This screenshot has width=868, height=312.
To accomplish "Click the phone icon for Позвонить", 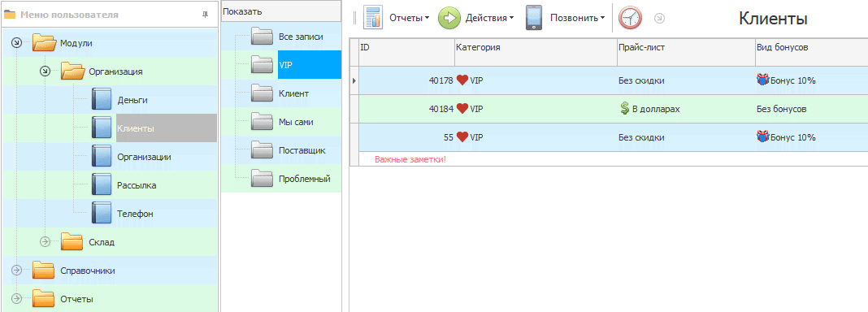I will [x=534, y=18].
